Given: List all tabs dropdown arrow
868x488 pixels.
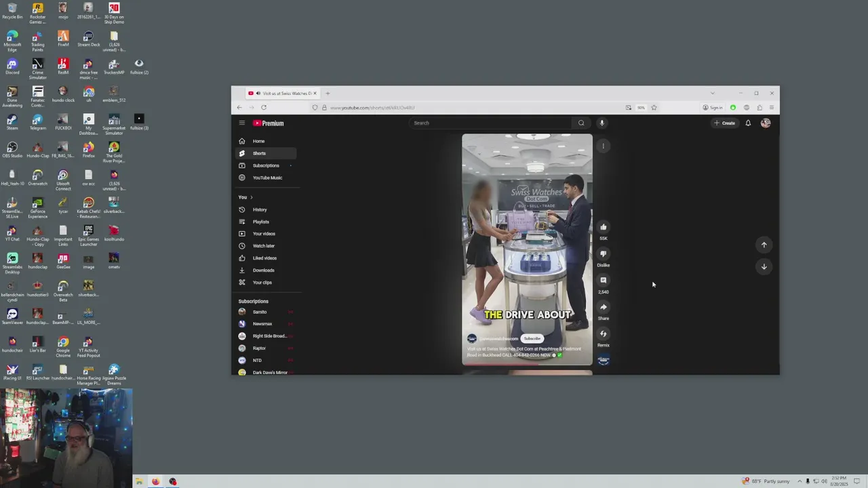Looking at the screenshot, I should point(712,93).
